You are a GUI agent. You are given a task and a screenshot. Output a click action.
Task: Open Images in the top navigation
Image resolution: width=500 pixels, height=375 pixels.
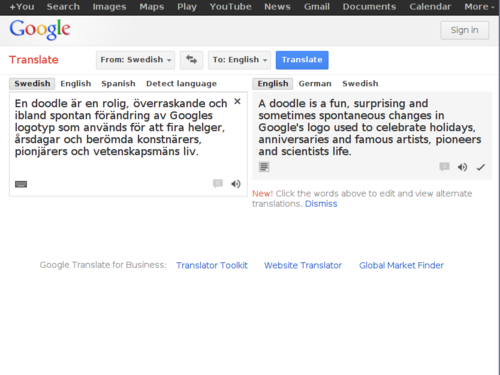(109, 7)
